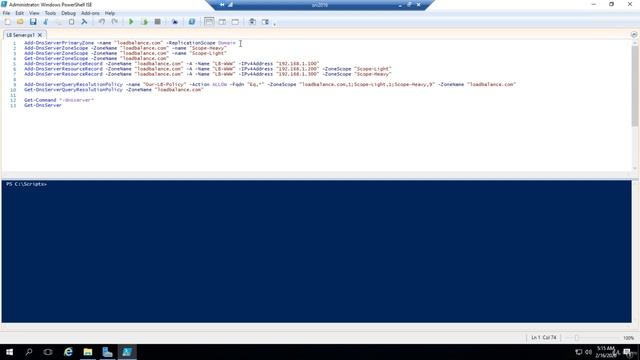The image size is (640, 360).
Task: Open the Help menu
Action: (110, 13)
